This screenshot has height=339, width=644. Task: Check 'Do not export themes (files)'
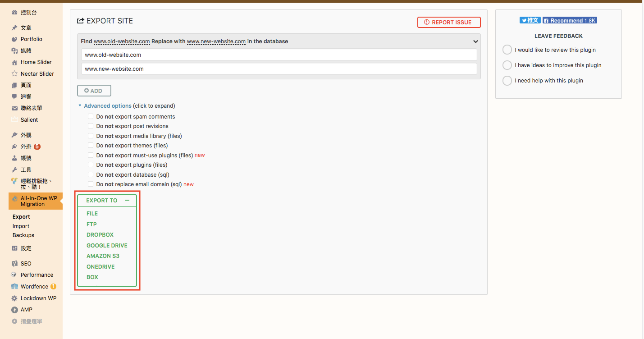point(91,146)
